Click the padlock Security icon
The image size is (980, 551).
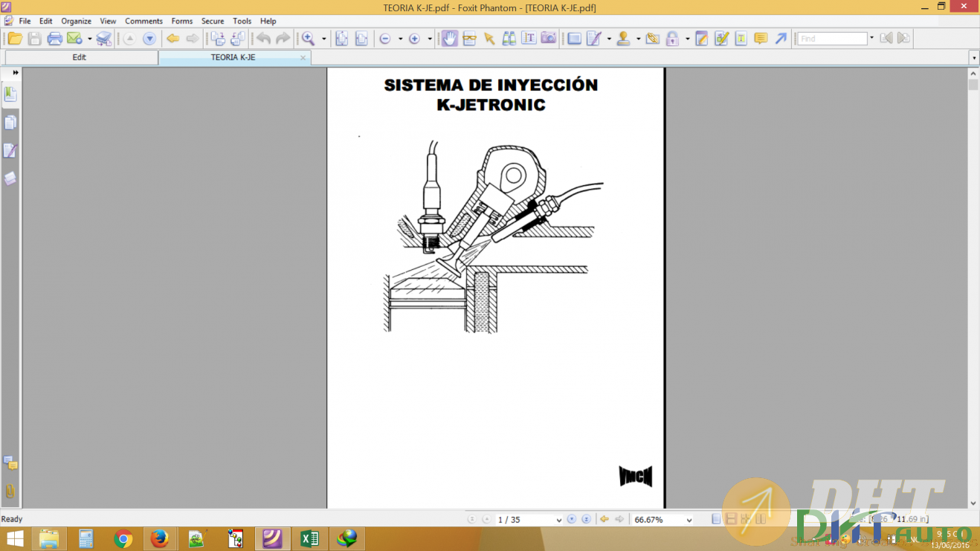[672, 39]
